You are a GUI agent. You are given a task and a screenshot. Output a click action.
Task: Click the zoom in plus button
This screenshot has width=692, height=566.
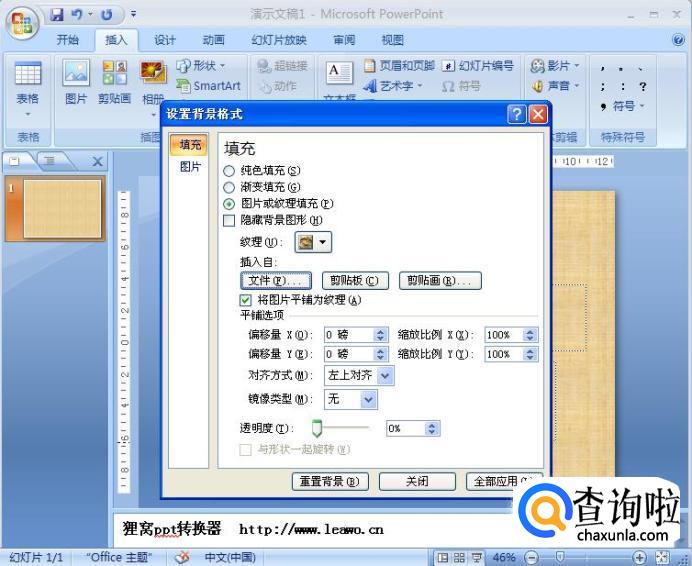pyautogui.click(x=639, y=558)
